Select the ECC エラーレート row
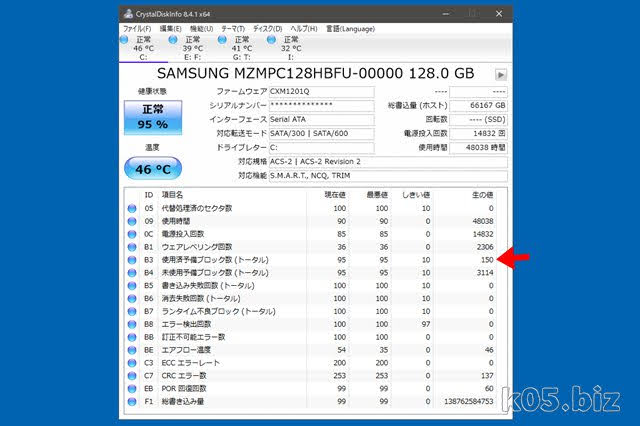640x426 pixels. point(311,363)
